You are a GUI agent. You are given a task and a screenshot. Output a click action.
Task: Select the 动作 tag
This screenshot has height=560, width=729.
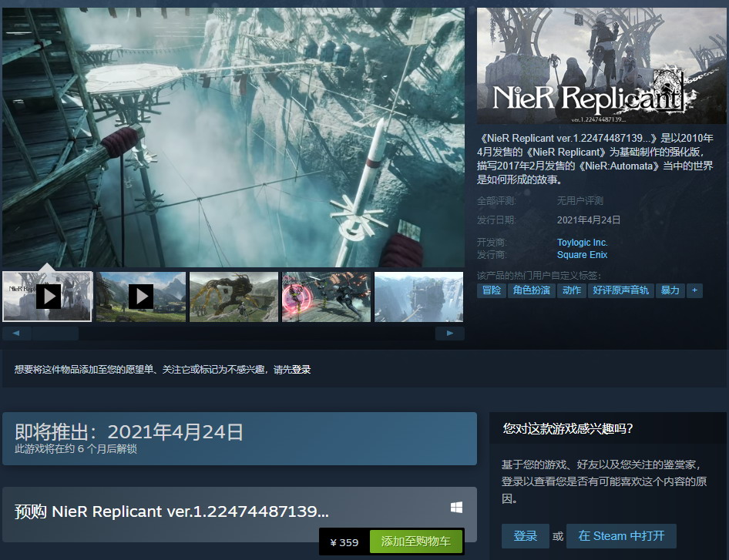571,290
